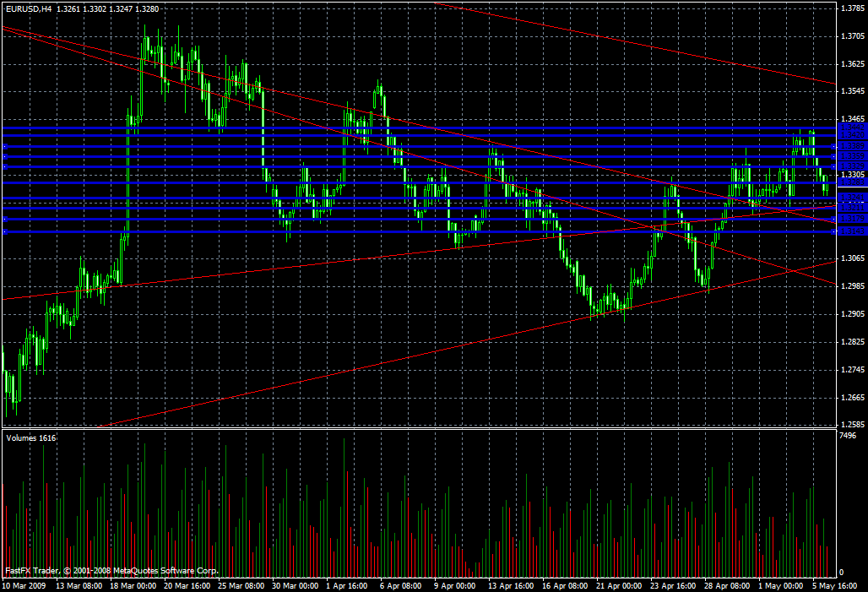Click the 1.3143 horizontal line price label
868x592 pixels.
(852, 231)
